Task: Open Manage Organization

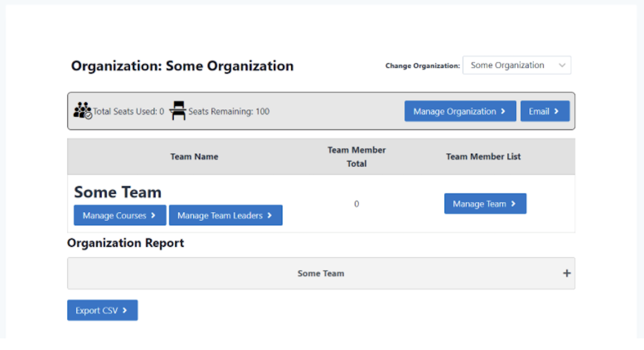Action: pyautogui.click(x=460, y=111)
